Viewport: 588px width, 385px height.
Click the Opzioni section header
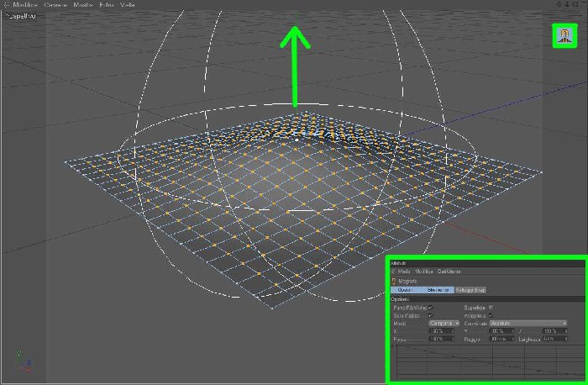coord(487,299)
